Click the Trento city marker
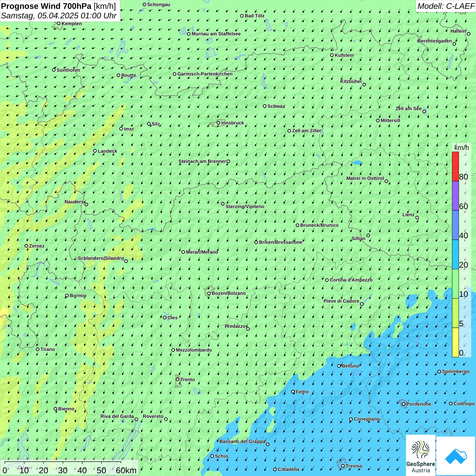476x476 pixels. point(177,379)
